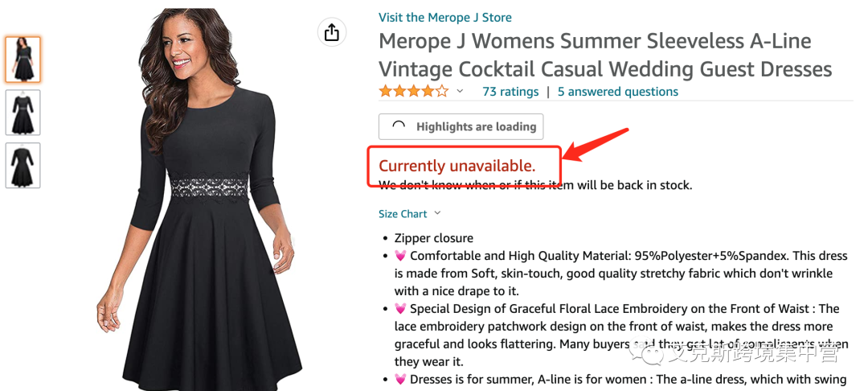Select the first dress thumbnail
This screenshot has width=868, height=391.
[x=23, y=60]
